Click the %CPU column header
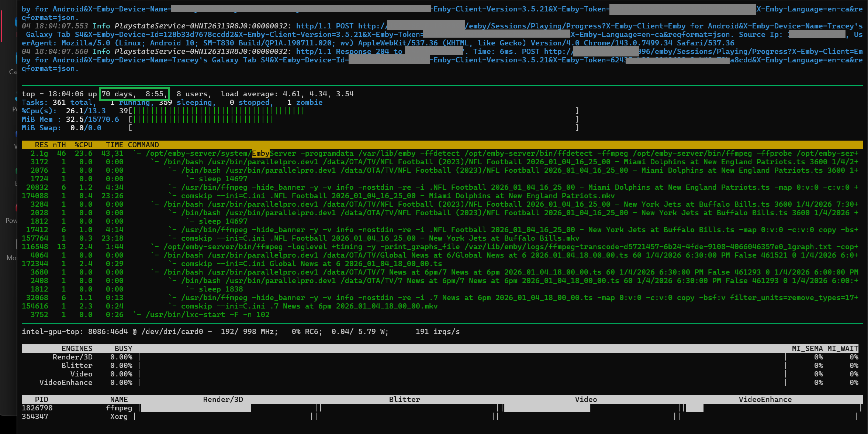The image size is (868, 434). (83, 145)
